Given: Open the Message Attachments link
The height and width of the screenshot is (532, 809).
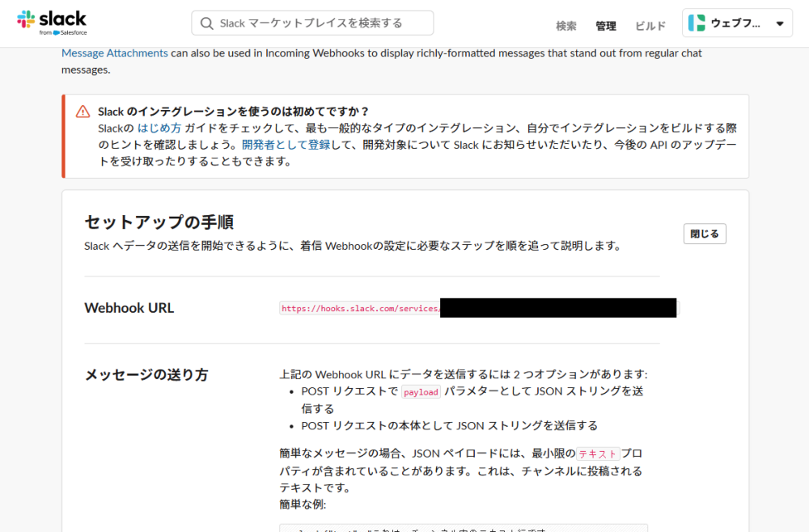Looking at the screenshot, I should (x=115, y=53).
